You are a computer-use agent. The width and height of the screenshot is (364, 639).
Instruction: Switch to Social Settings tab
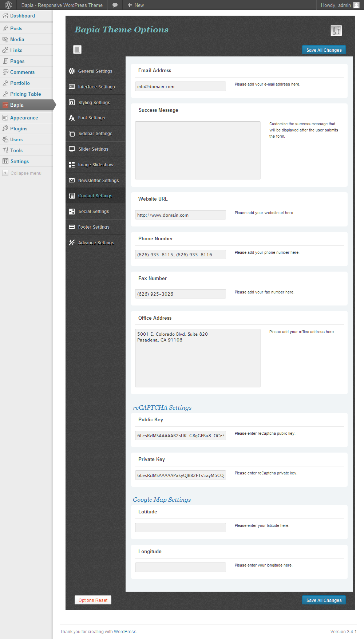pos(94,212)
